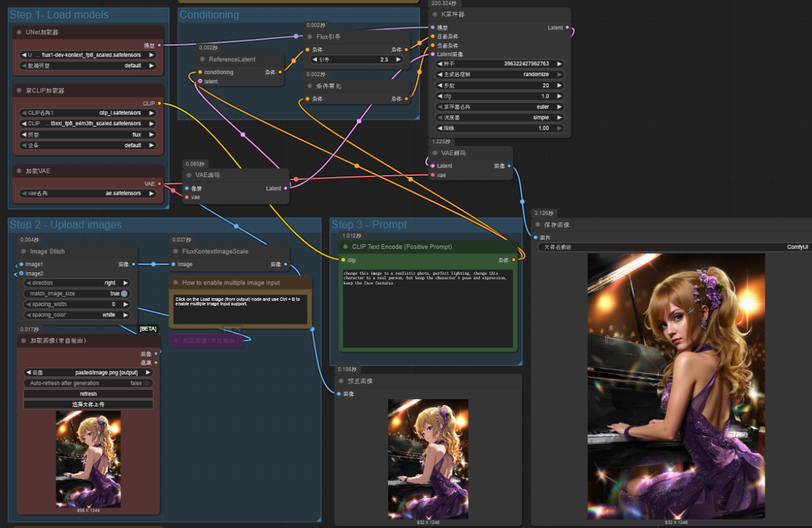Viewport: 812px width, 528px height.
Task: Open the 设备 default dropdown
Action: pyautogui.click(x=88, y=145)
